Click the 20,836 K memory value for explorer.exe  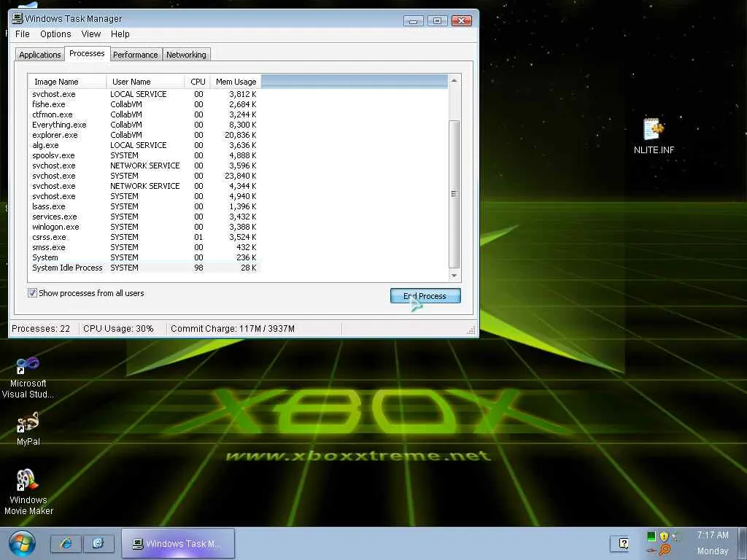(241, 135)
